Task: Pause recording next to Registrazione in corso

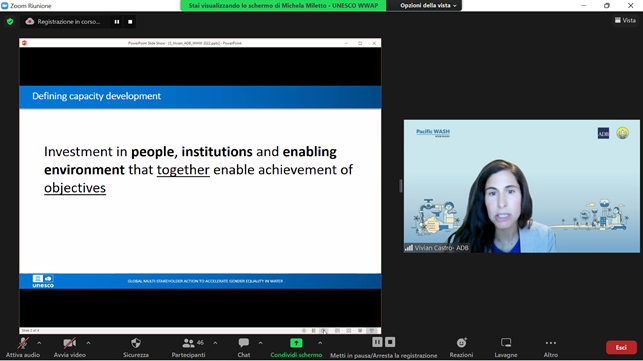Action: coord(117,22)
